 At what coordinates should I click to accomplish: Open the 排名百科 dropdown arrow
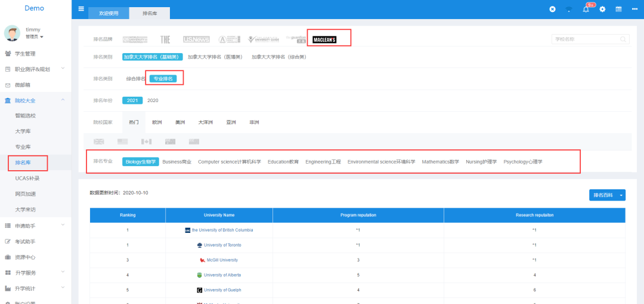click(622, 195)
